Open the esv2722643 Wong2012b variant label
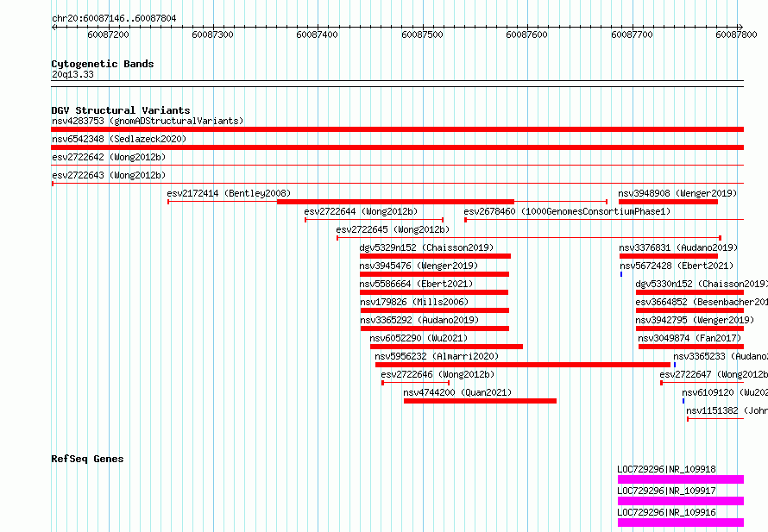 (x=109, y=175)
